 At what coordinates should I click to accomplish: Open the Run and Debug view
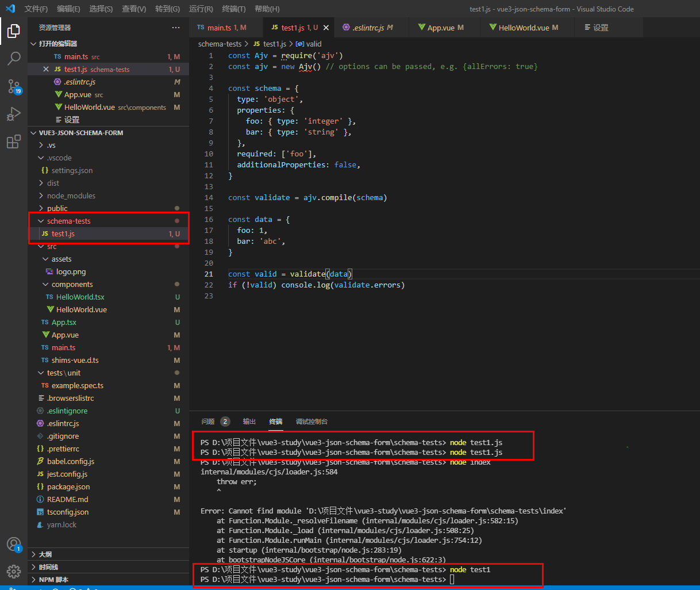click(x=14, y=114)
